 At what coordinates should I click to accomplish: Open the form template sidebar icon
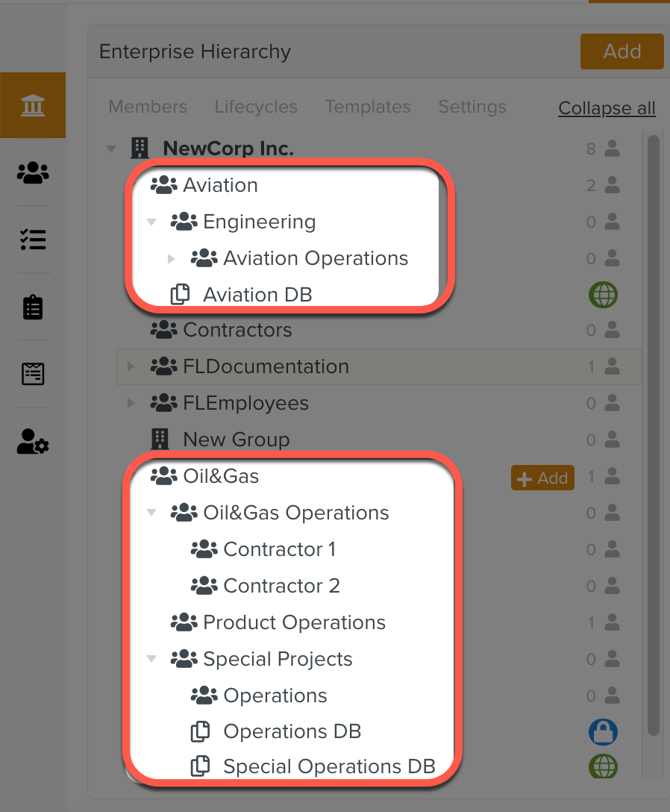coord(33,373)
